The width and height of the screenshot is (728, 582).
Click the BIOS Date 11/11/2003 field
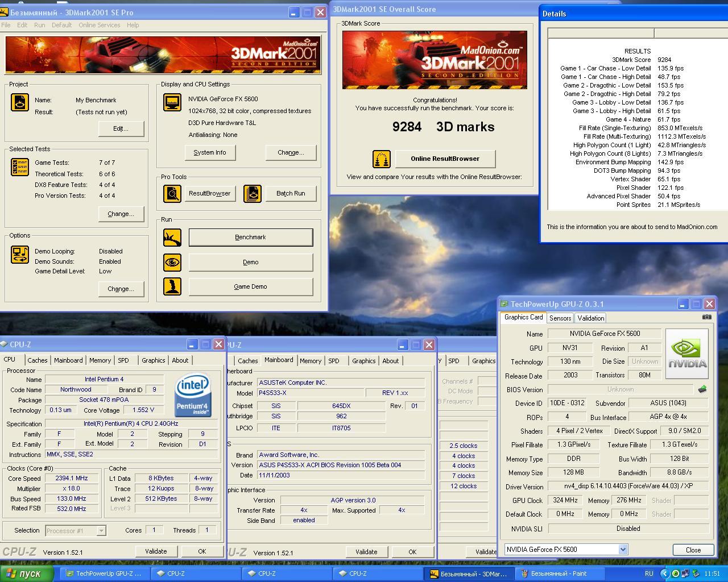pyautogui.click(x=341, y=475)
